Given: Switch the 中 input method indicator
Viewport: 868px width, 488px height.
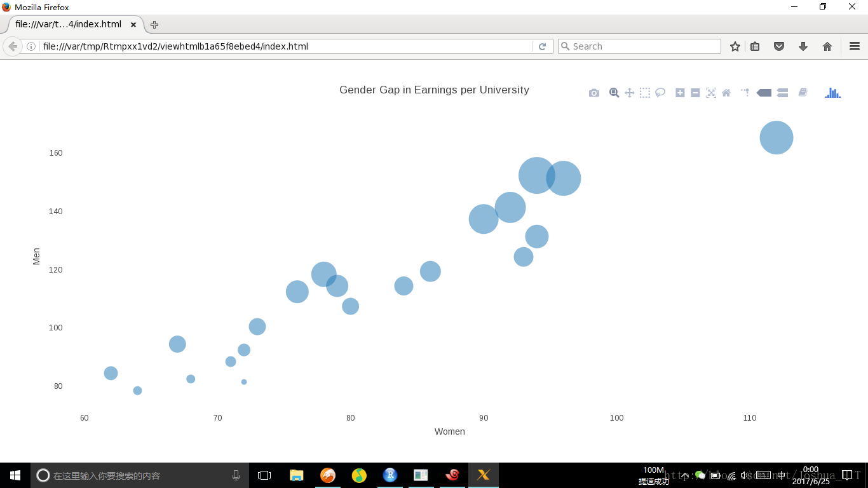Looking at the screenshot, I should pyautogui.click(x=781, y=475).
